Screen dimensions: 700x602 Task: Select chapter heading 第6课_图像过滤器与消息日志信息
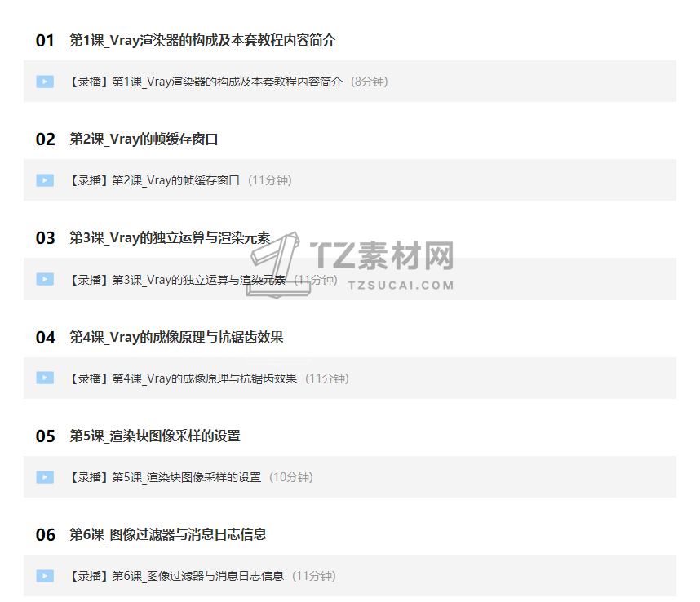coord(168,534)
